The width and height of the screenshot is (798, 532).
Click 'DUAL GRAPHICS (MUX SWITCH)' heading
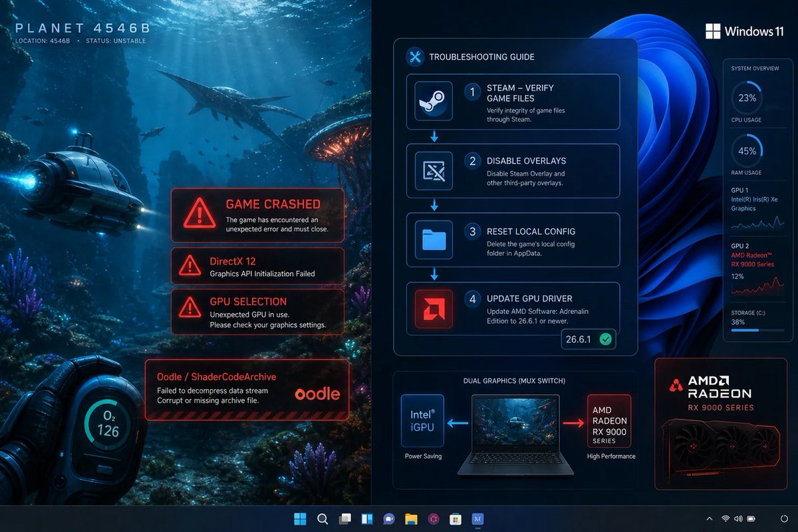pyautogui.click(x=515, y=381)
